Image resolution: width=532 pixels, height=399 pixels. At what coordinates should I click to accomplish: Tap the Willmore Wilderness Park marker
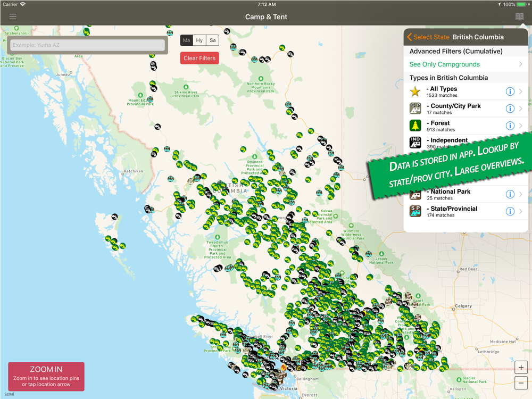(351, 226)
